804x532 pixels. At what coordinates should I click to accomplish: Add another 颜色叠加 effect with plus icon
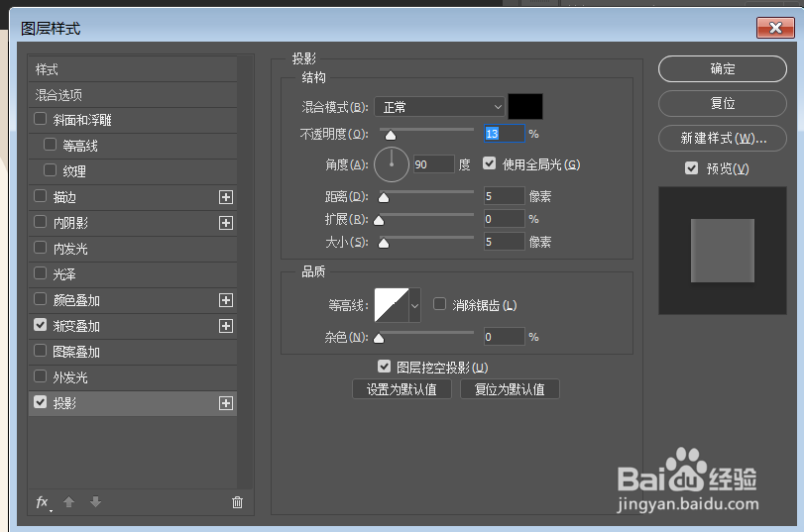point(226,300)
